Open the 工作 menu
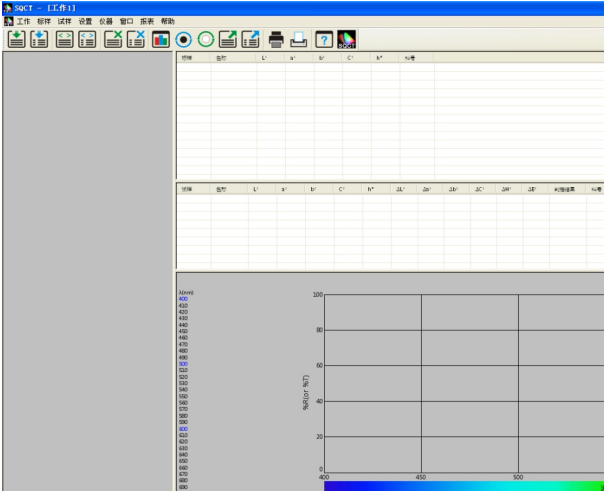 tap(23, 21)
